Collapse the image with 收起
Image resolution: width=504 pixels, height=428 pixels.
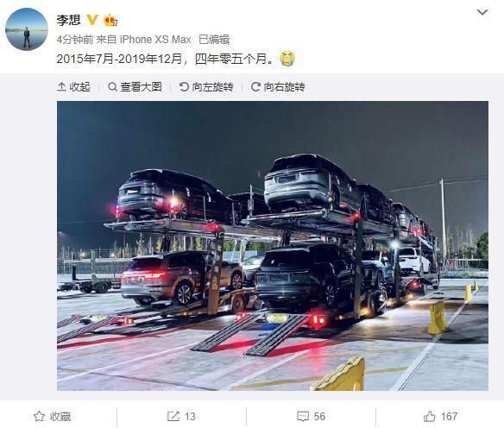click(73, 87)
